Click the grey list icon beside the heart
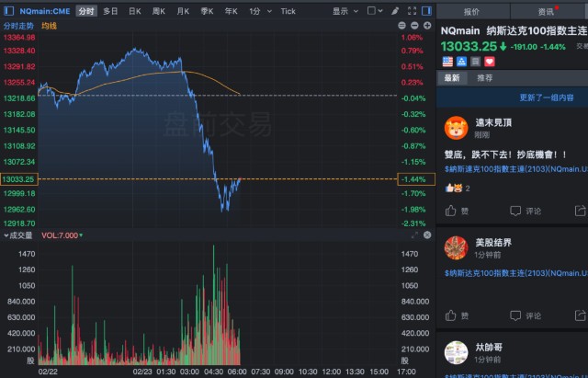This screenshot has width=588, height=378. [x=475, y=61]
